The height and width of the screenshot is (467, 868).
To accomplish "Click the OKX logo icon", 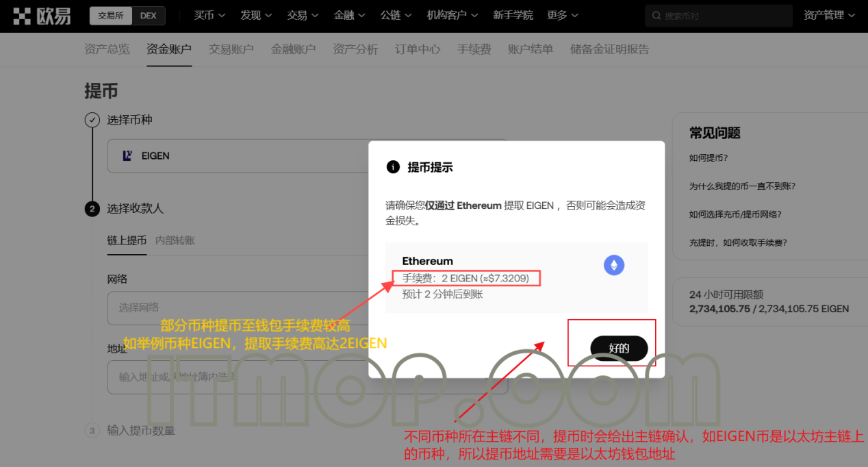I will (x=21, y=16).
